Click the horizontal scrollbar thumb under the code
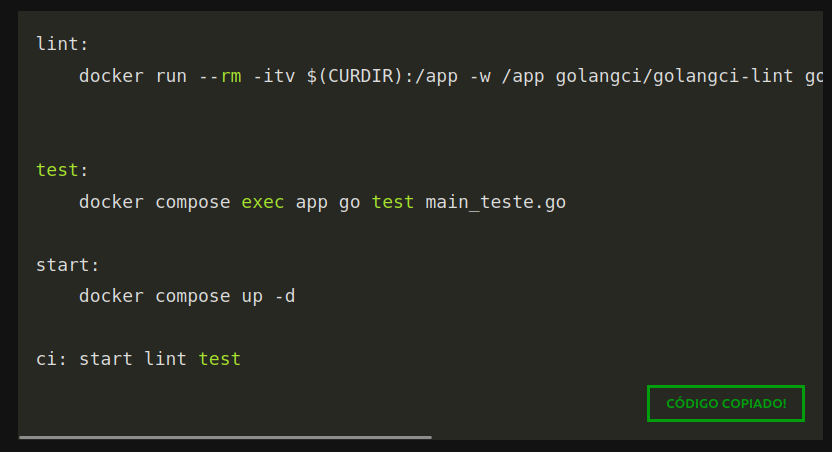 (225, 437)
